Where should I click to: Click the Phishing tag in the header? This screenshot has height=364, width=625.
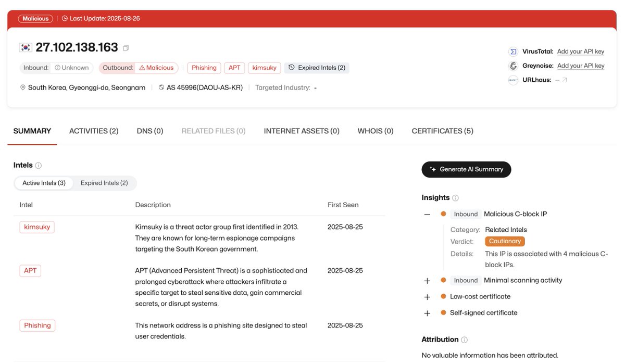point(204,68)
